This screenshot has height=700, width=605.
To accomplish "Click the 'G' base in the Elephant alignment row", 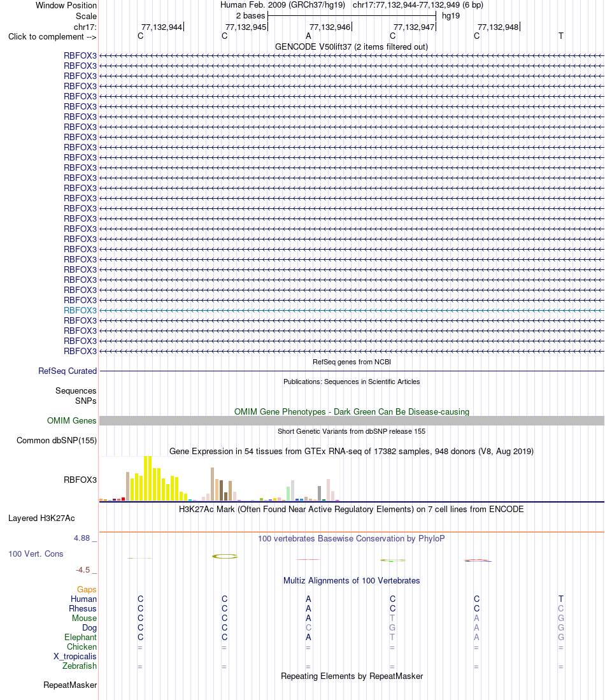I will coord(561,637).
